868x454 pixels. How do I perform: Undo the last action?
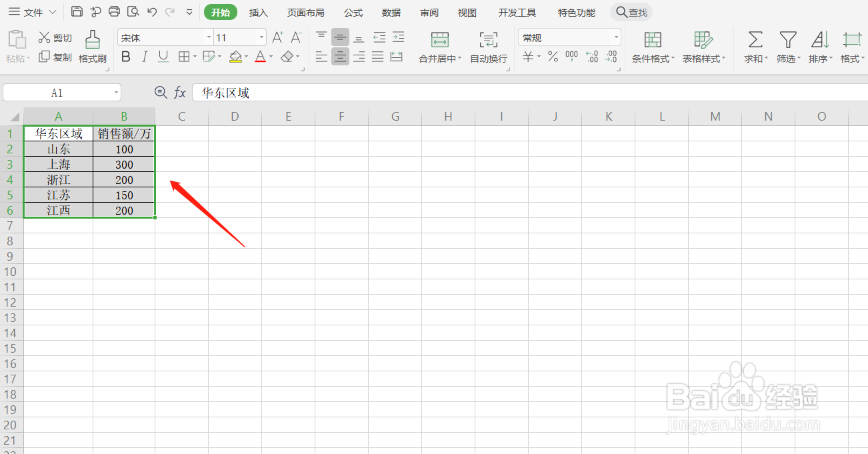[152, 12]
